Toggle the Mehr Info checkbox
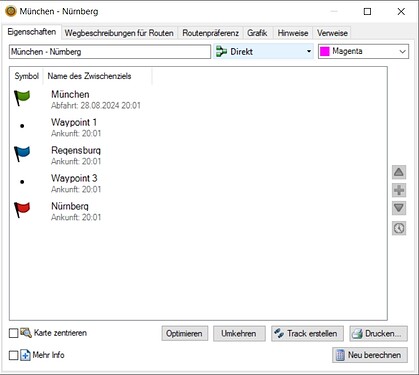419x375 pixels. pyautogui.click(x=13, y=355)
